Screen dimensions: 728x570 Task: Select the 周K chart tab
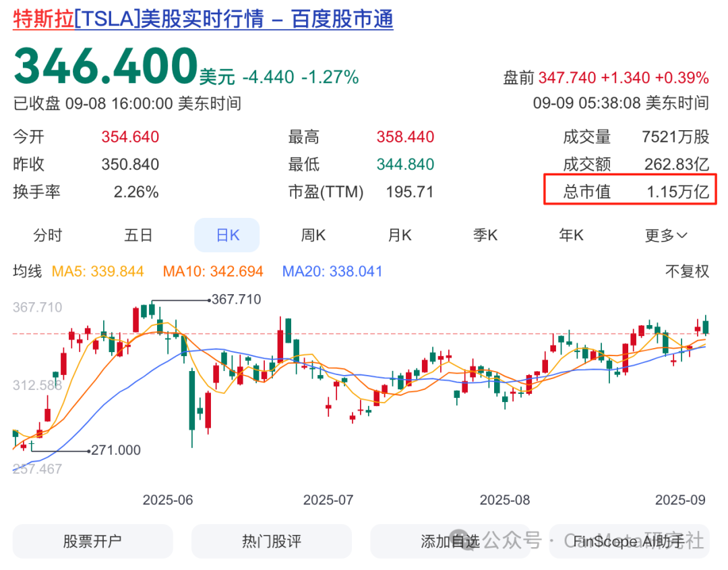point(313,235)
